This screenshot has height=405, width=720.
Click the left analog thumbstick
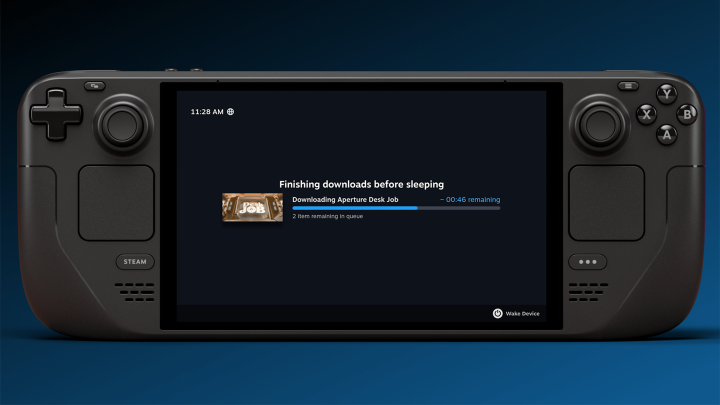point(123,125)
